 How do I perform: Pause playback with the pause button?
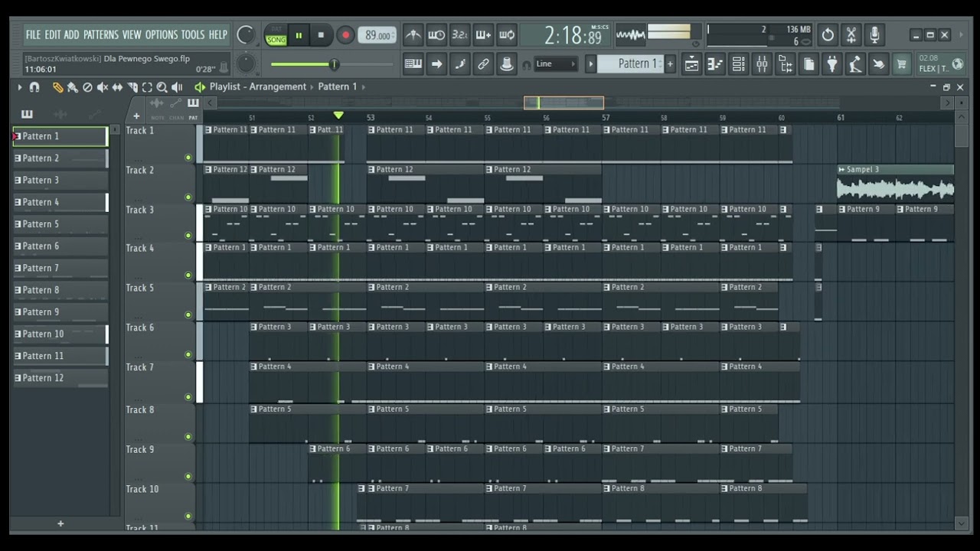click(299, 35)
